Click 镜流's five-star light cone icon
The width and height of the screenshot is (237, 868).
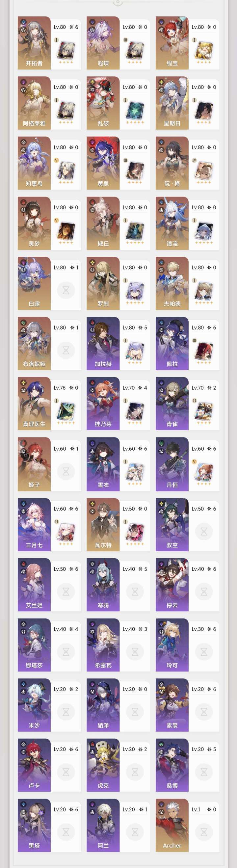[x=204, y=229]
